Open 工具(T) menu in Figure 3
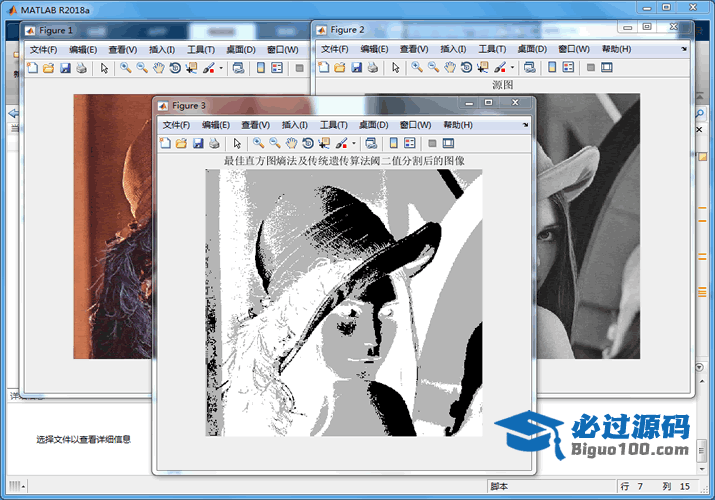Viewport: 715px width, 500px height. click(334, 125)
